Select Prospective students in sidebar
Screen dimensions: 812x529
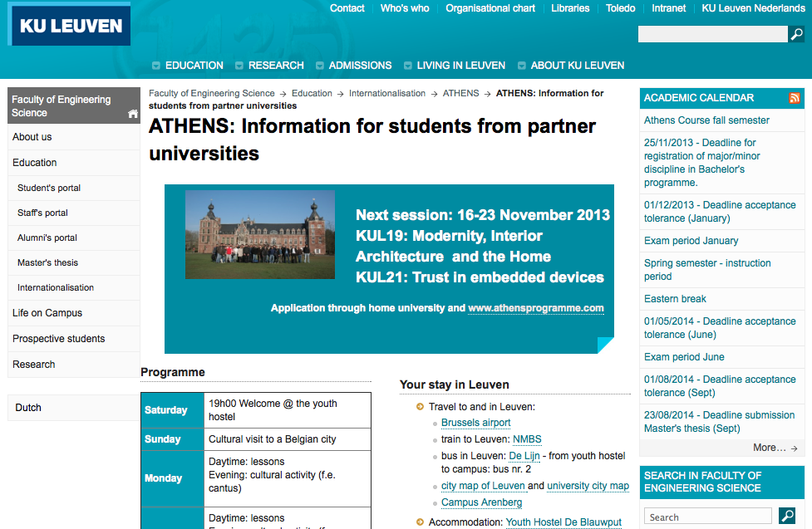pos(73,339)
